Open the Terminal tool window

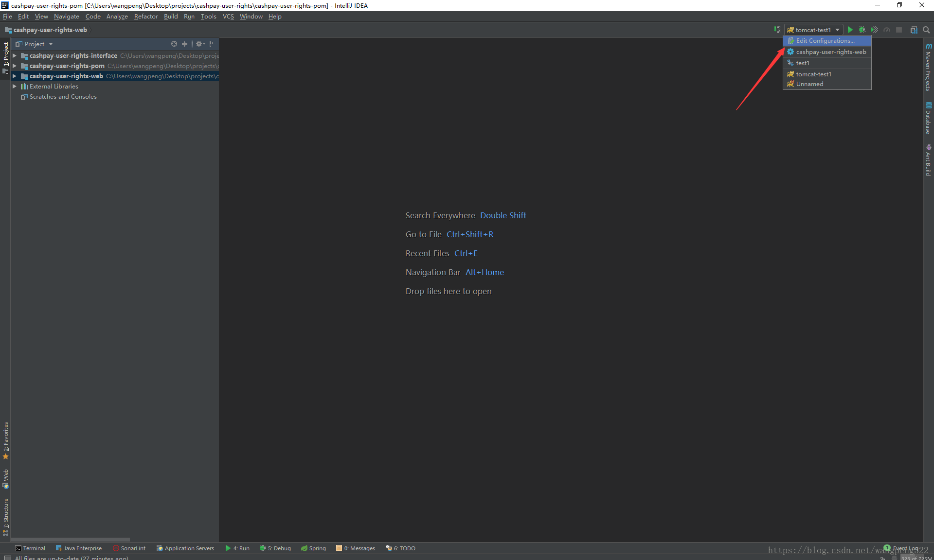tap(30, 548)
